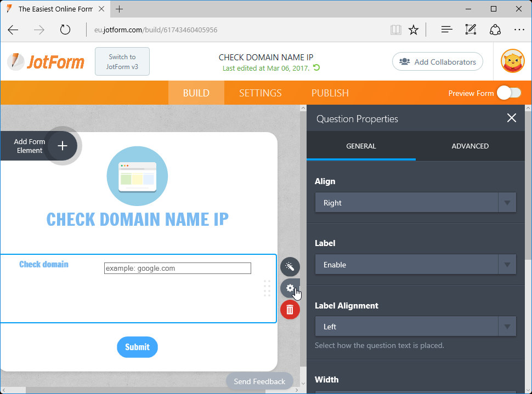Switch to the ADVANCED tab
Viewport: 532px width, 394px height.
tap(470, 146)
